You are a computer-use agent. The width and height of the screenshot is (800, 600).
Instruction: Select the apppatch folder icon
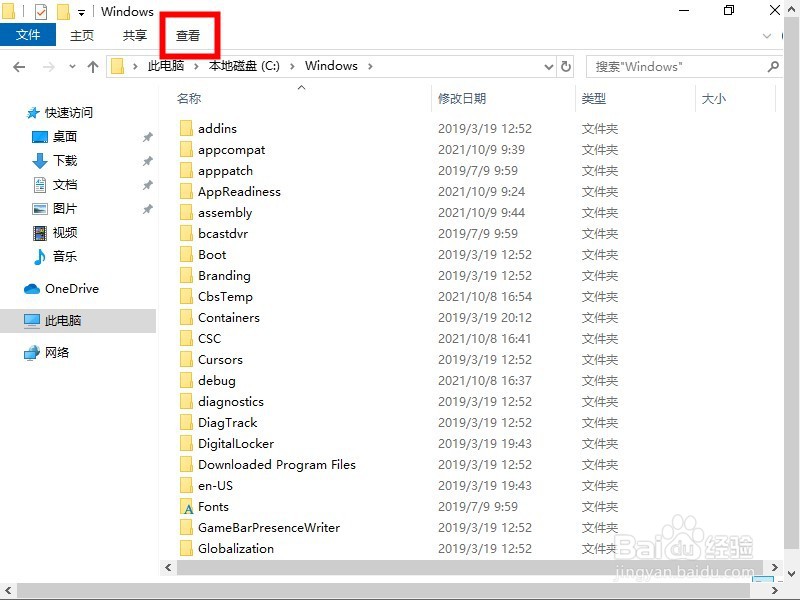[186, 170]
